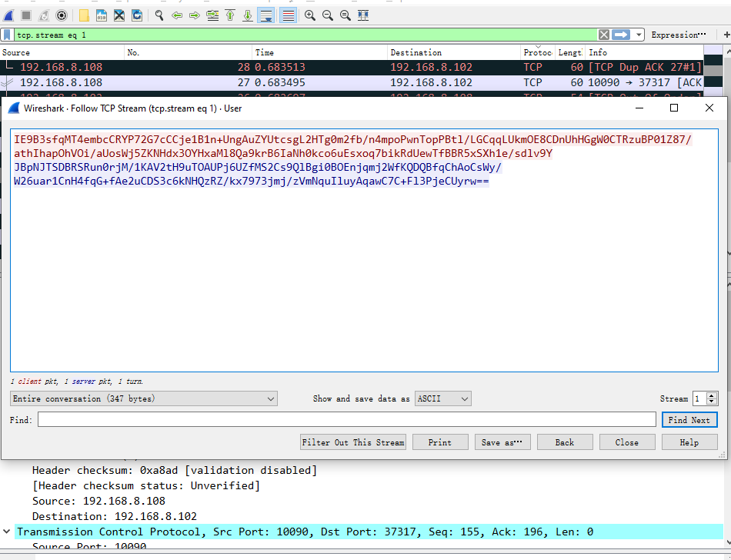Click the Back button
This screenshot has width=731, height=560.
coord(565,442)
